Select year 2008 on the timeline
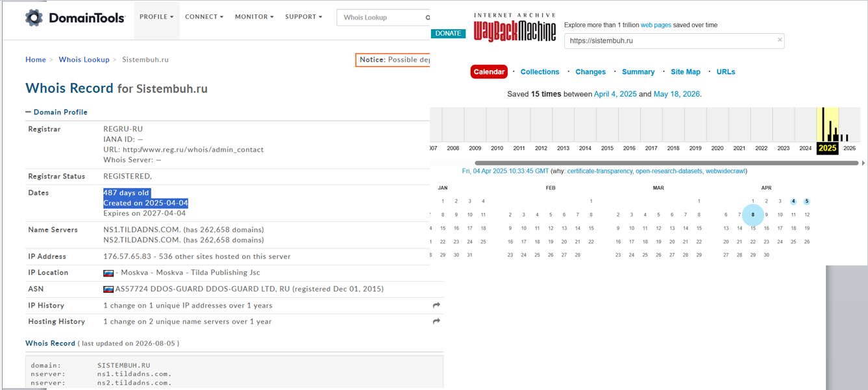 [453, 148]
